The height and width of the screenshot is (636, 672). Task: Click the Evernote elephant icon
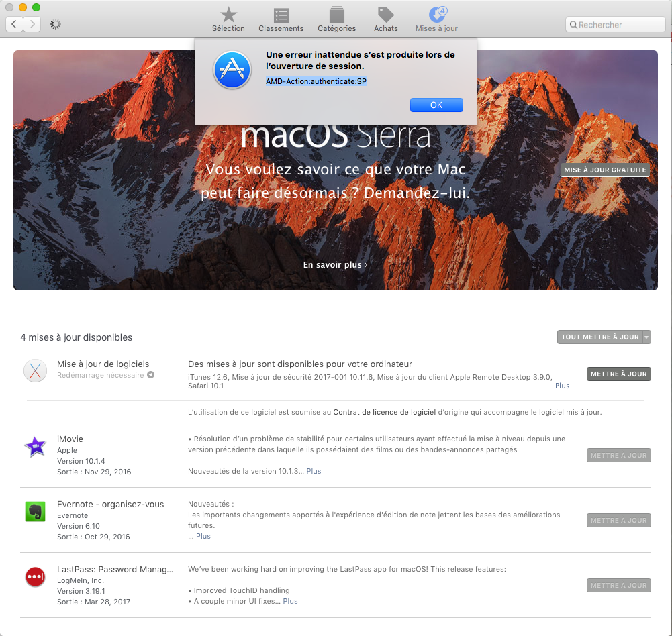coord(35,511)
